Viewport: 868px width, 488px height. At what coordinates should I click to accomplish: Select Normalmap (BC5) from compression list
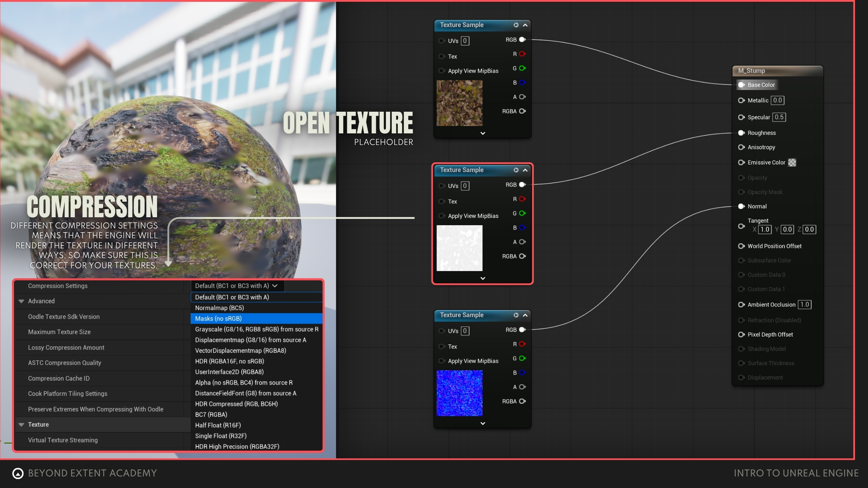pyautogui.click(x=220, y=308)
